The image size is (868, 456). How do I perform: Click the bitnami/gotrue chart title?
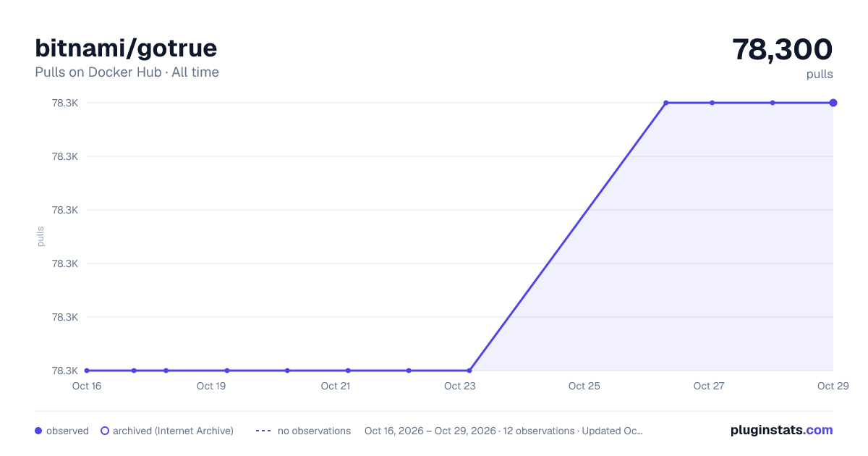[x=126, y=48]
